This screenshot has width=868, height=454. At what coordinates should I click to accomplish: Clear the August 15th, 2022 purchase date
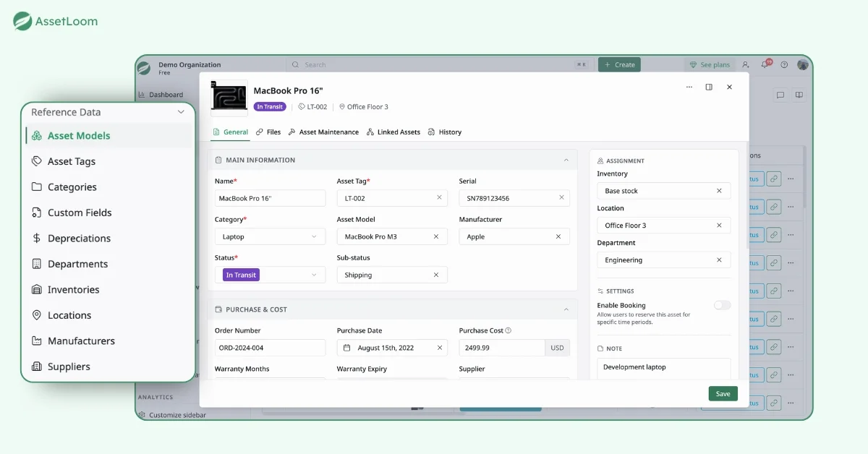pos(439,348)
